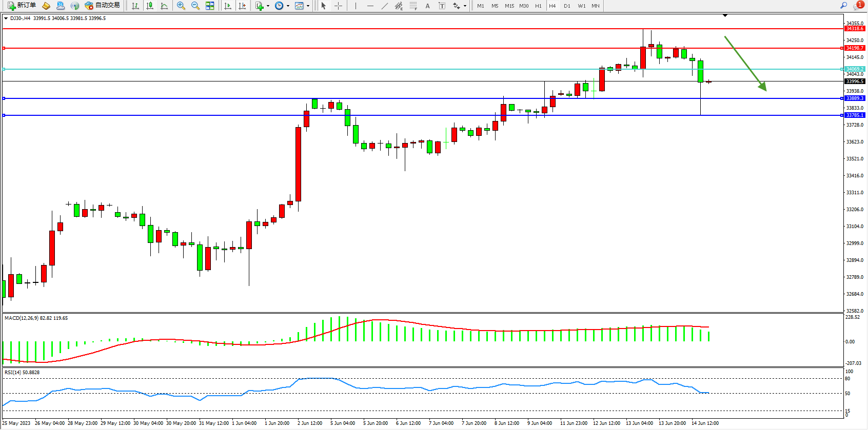
Task: Click the M15 timeframe button
Action: (509, 6)
